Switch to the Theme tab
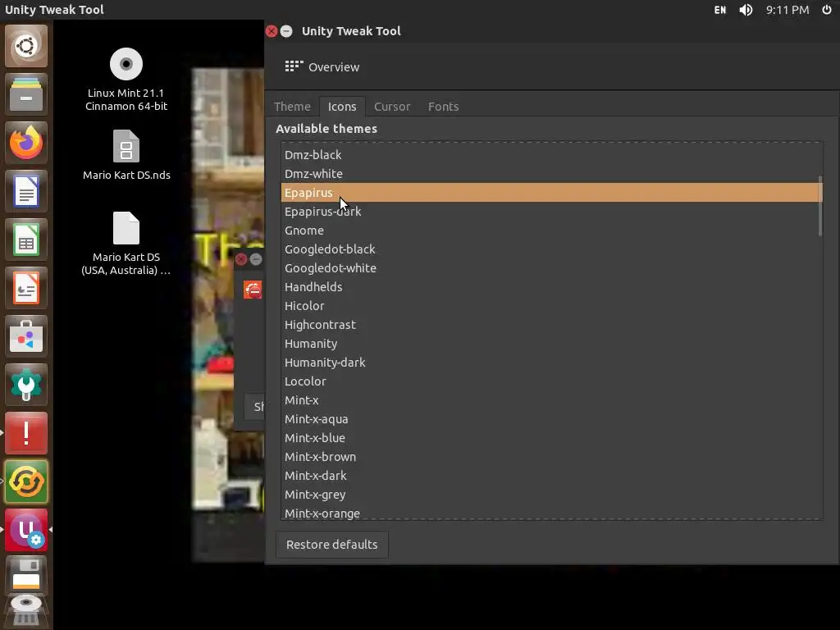The height and width of the screenshot is (630, 840). [292, 107]
